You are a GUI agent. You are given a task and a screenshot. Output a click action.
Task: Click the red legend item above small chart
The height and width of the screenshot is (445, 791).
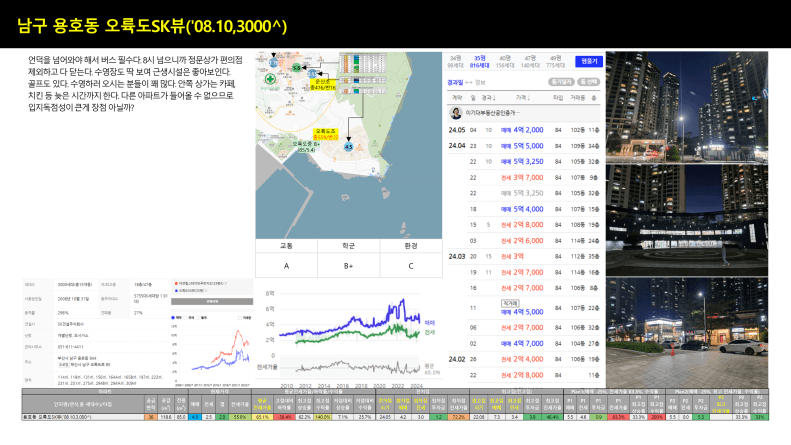point(200,284)
